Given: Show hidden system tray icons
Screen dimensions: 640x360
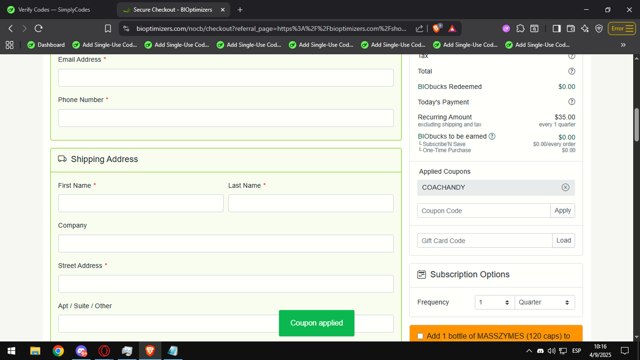Looking at the screenshot, I should coord(529,351).
